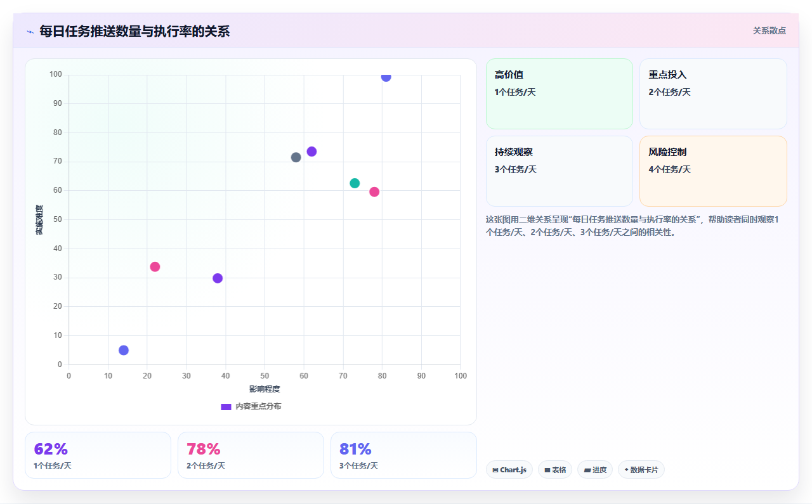Click the 1个任务/天 text in 高价值 card
This screenshot has height=504, width=812.
(x=515, y=93)
